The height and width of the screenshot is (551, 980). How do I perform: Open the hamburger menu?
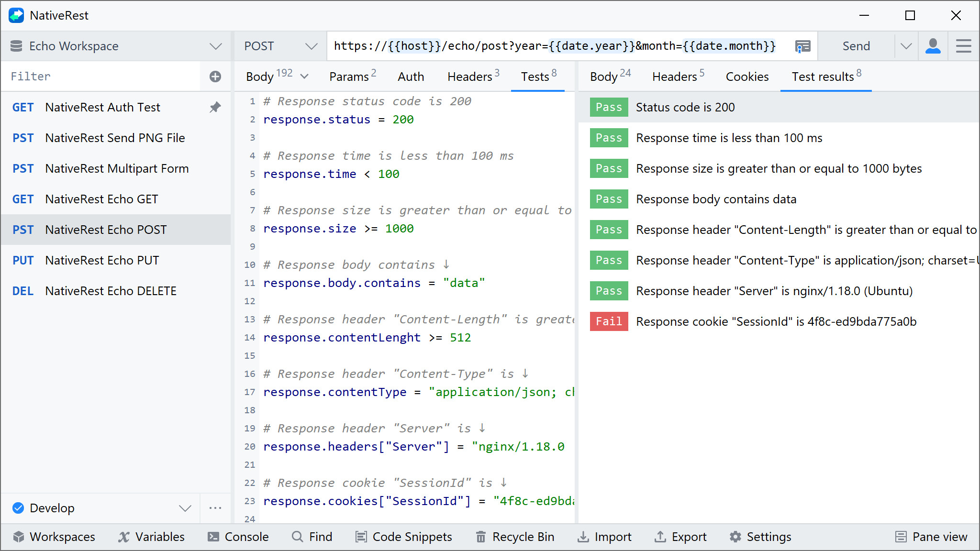[963, 46]
